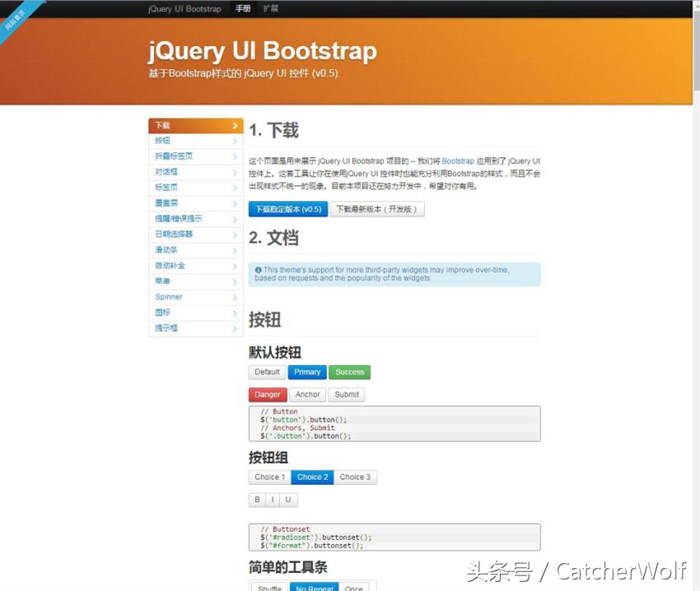Screen dimensions: 700x591
Task: Open 菜单 sidebar entry
Action: click(x=195, y=282)
